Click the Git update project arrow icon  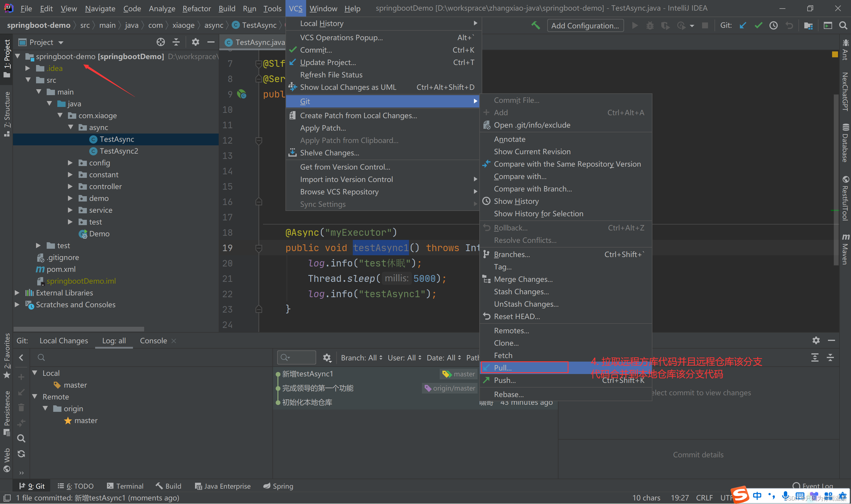[743, 25]
